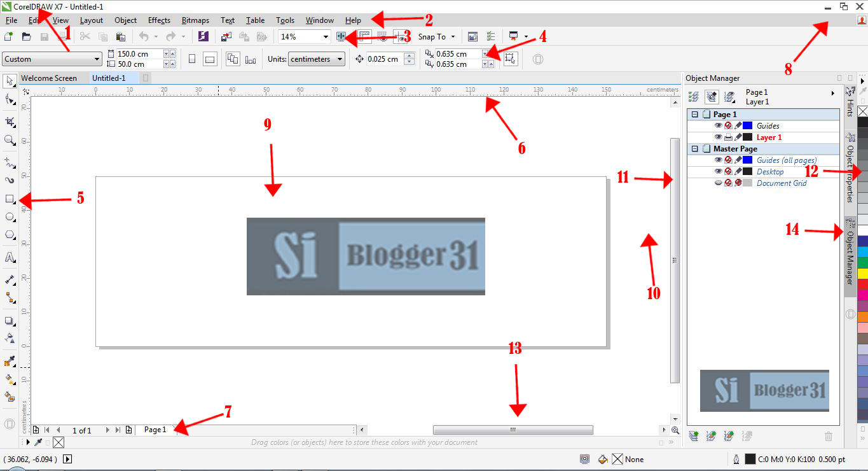Viewport: 868px width, 471px height.
Task: Click the Import icon
Action: [x=226, y=37]
